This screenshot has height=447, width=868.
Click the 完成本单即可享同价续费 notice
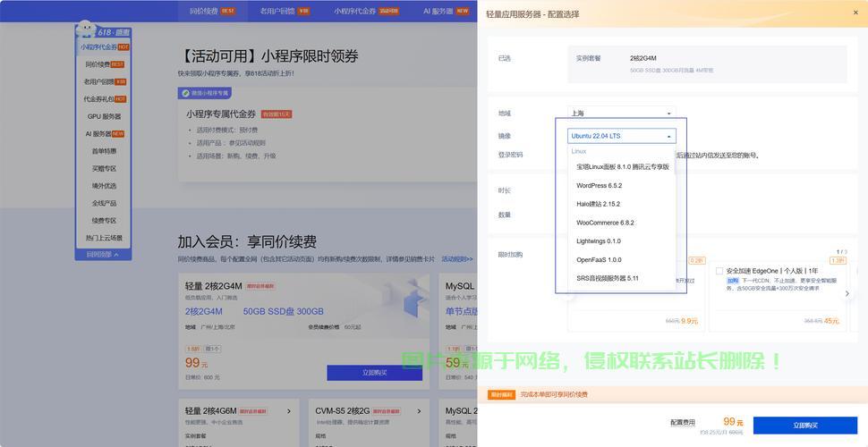pyautogui.click(x=554, y=394)
